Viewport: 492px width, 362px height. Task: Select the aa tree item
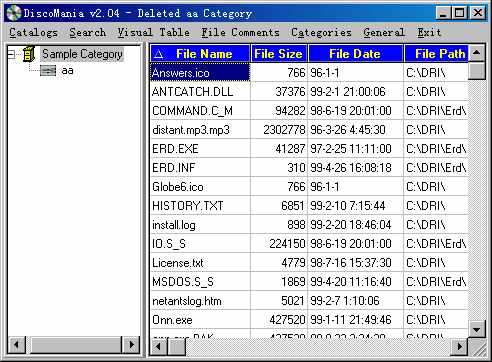click(x=67, y=71)
